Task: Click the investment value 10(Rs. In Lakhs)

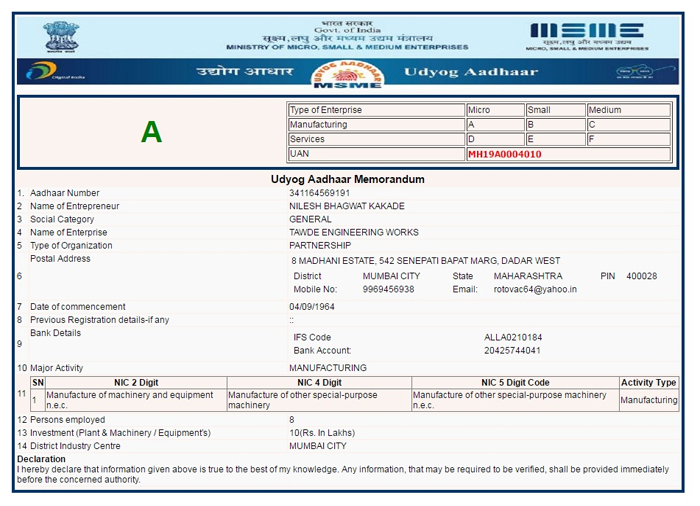Action: click(x=322, y=433)
